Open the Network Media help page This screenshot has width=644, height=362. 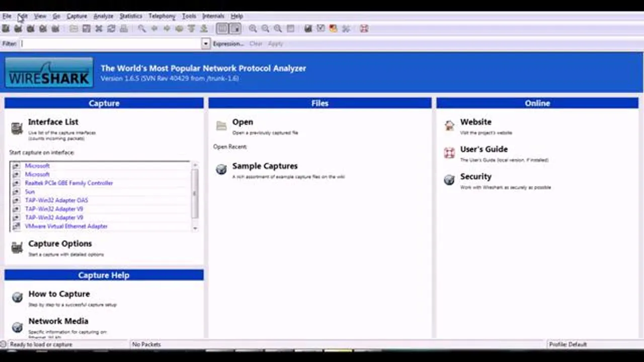coord(58,321)
